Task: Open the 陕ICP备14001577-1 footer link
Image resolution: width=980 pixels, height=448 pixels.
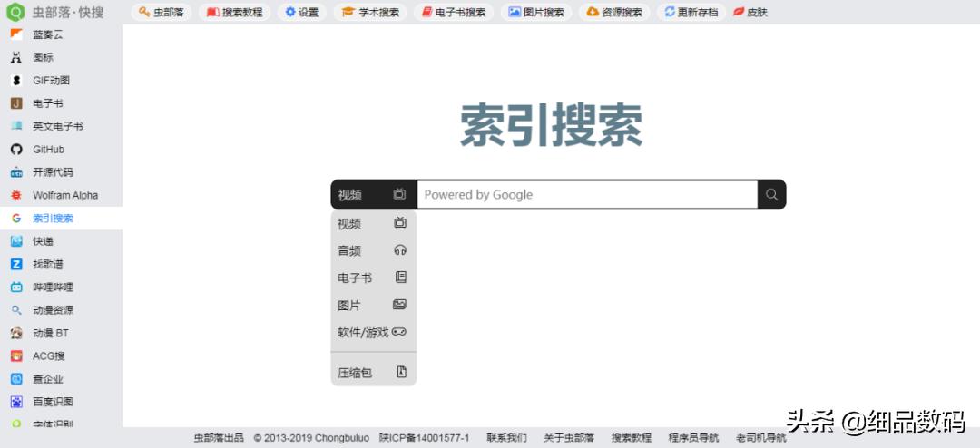Action: tap(425, 438)
